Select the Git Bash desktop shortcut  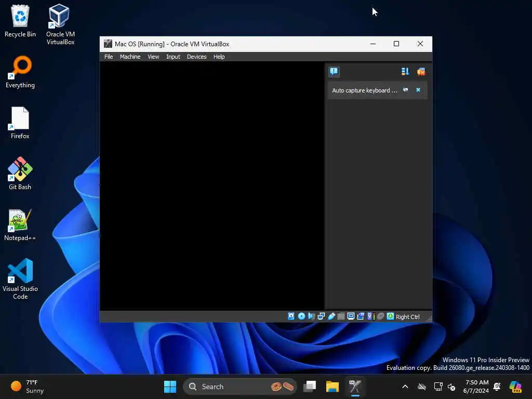coord(20,174)
